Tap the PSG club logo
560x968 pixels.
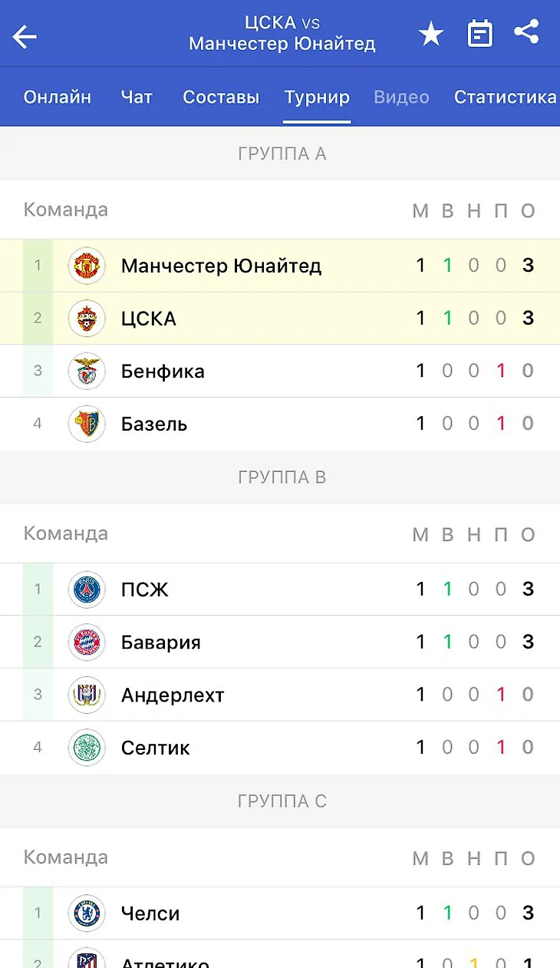click(x=86, y=590)
